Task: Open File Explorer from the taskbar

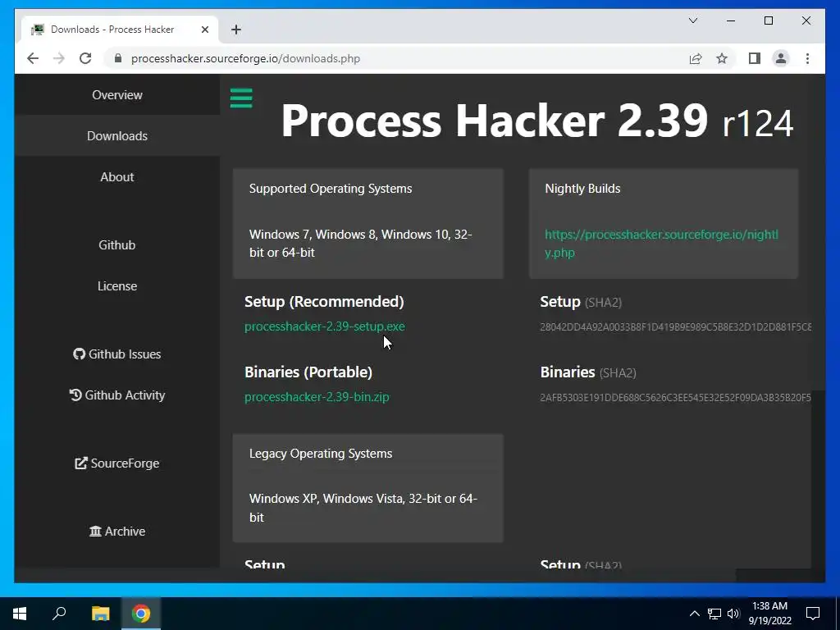Action: pos(100,614)
